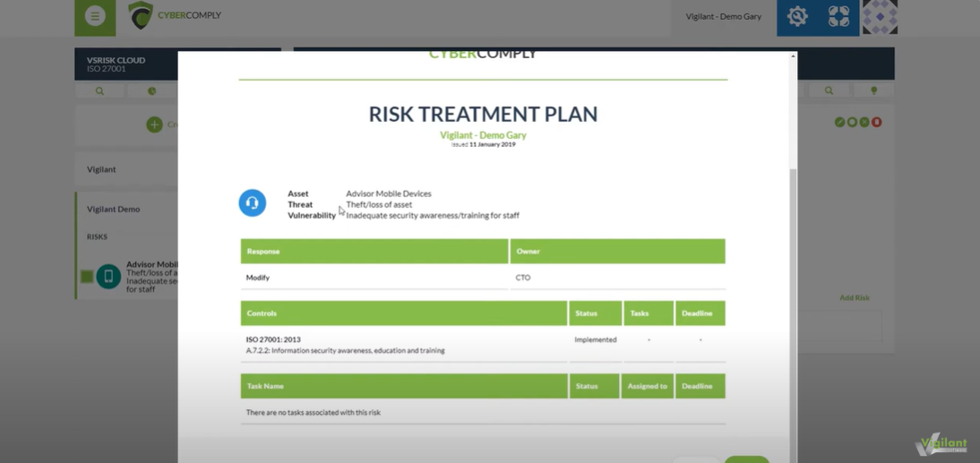
Task: Click the Task Name column header
Action: (x=404, y=386)
